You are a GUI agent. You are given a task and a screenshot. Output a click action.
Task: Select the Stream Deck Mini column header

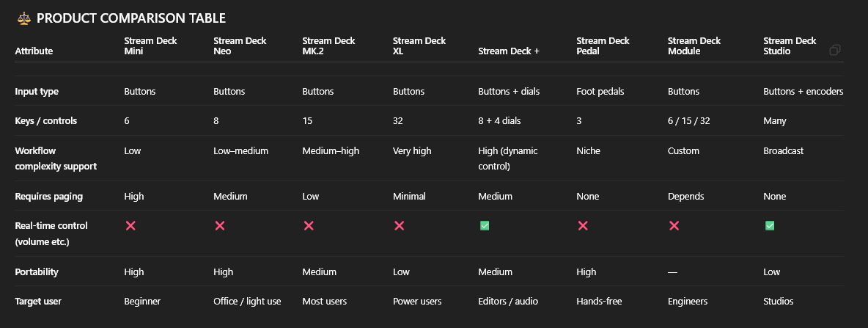pyautogui.click(x=151, y=45)
